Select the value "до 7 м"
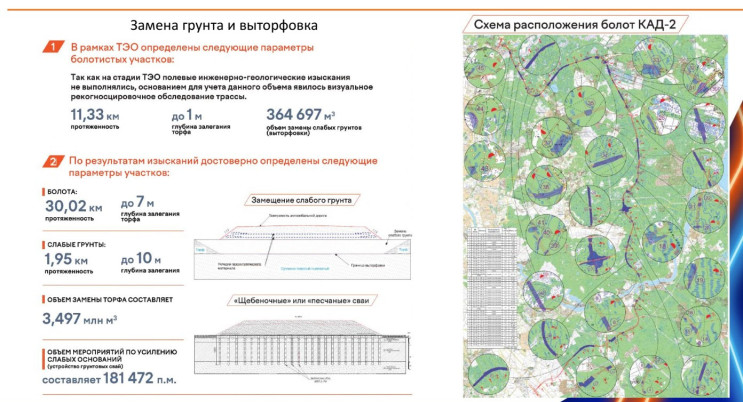 (137, 202)
